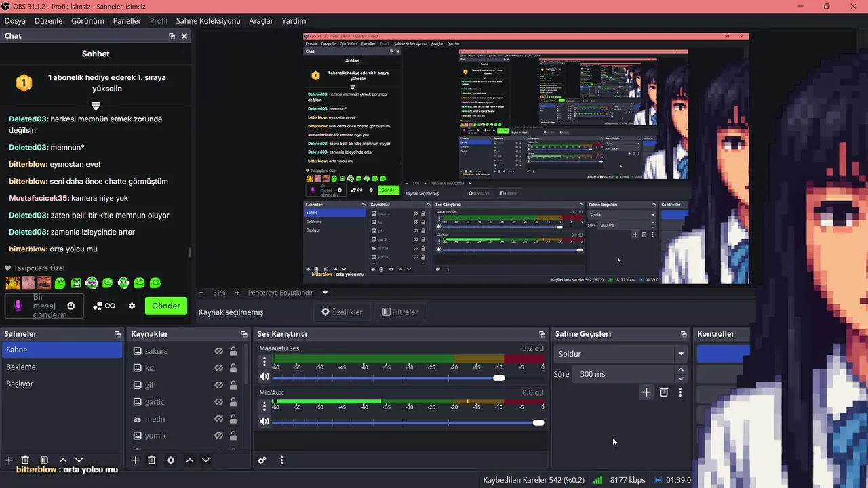This screenshot has height=488, width=868.
Task: Move scene down in Sahneler toolbar
Action: tap(79, 460)
